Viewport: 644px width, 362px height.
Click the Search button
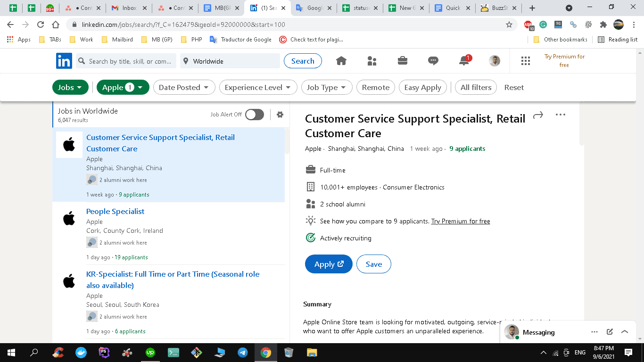303,61
